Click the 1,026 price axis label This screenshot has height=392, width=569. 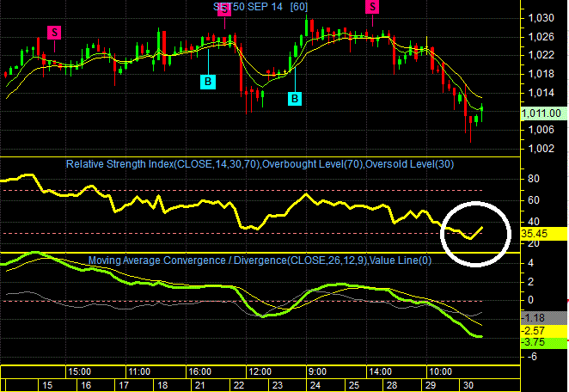(x=541, y=37)
